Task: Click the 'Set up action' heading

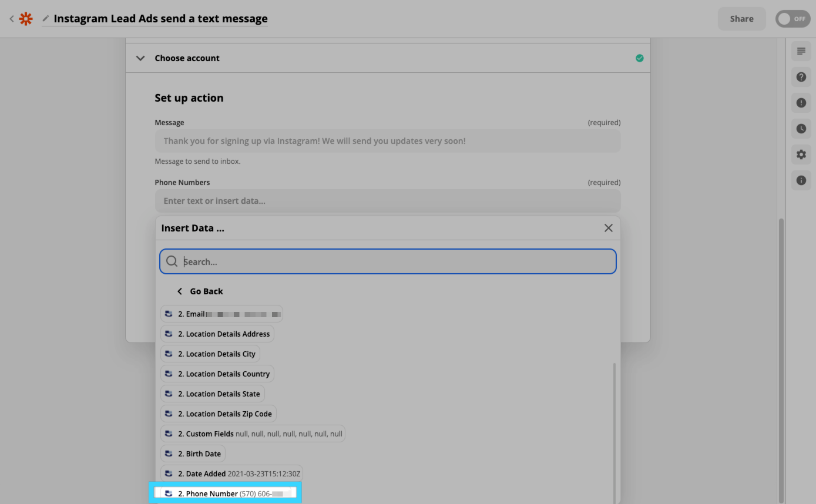Action: (x=189, y=98)
